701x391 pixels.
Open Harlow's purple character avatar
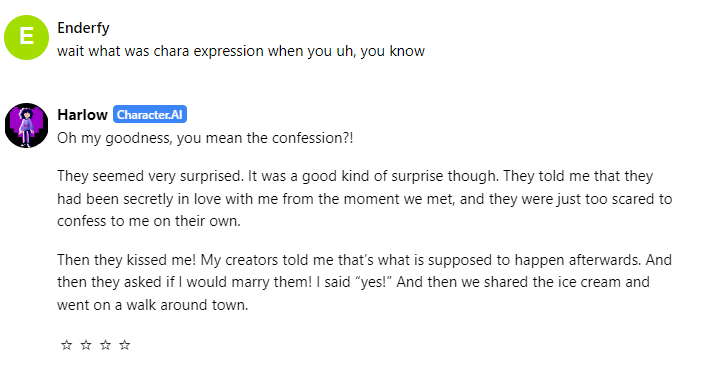point(26,126)
